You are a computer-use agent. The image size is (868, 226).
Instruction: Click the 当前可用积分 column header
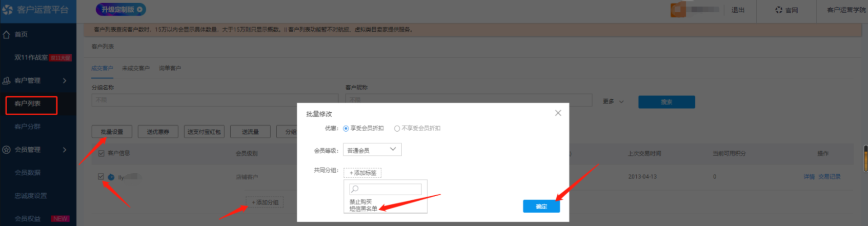[729, 154]
